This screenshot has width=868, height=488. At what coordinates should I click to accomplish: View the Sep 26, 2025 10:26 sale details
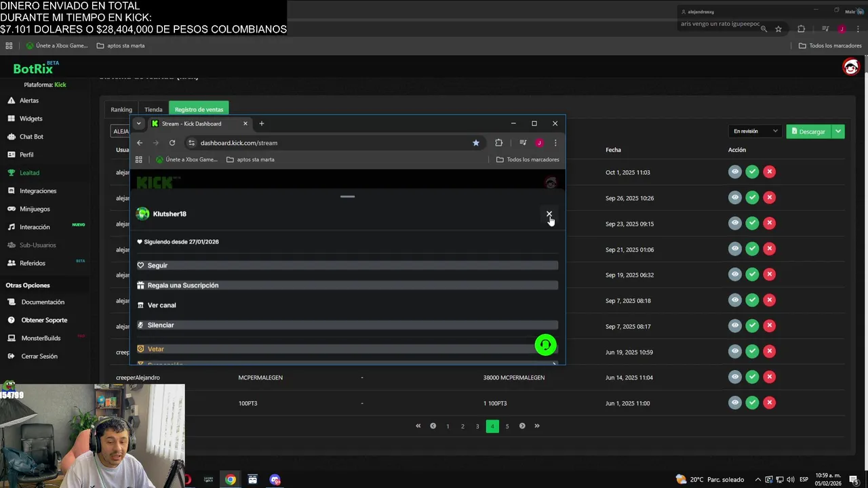(734, 198)
